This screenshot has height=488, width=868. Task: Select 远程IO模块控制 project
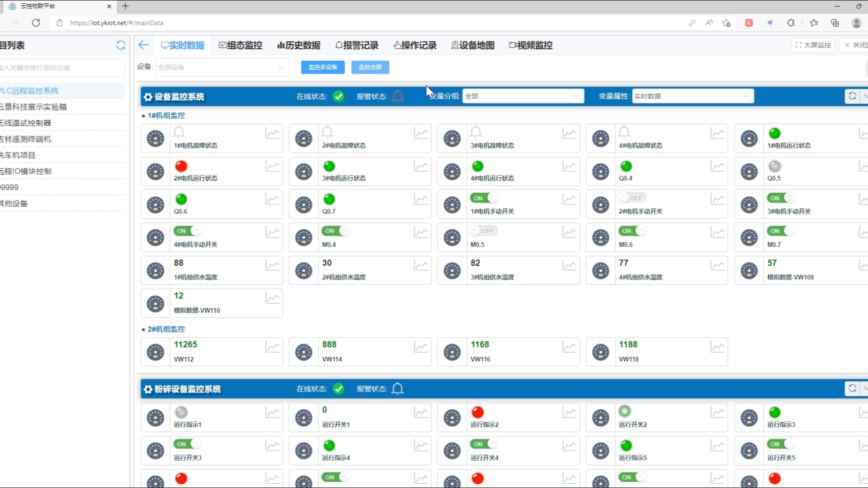pyautogui.click(x=62, y=171)
